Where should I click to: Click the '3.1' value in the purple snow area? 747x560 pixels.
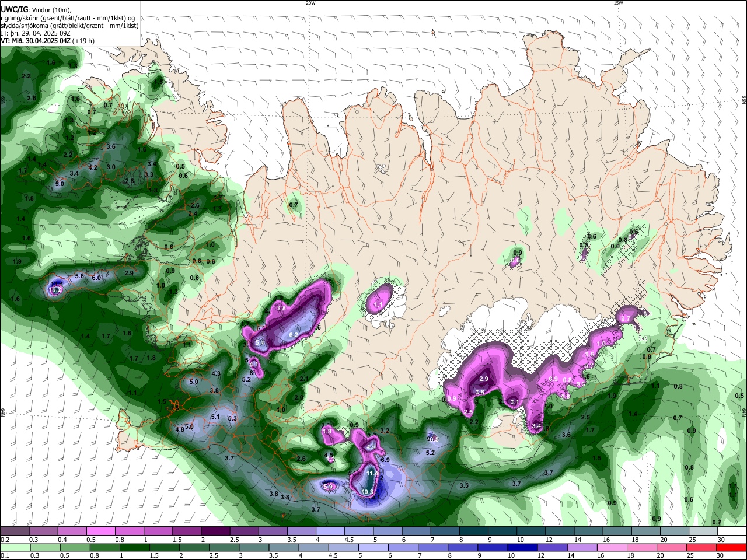[515, 402]
